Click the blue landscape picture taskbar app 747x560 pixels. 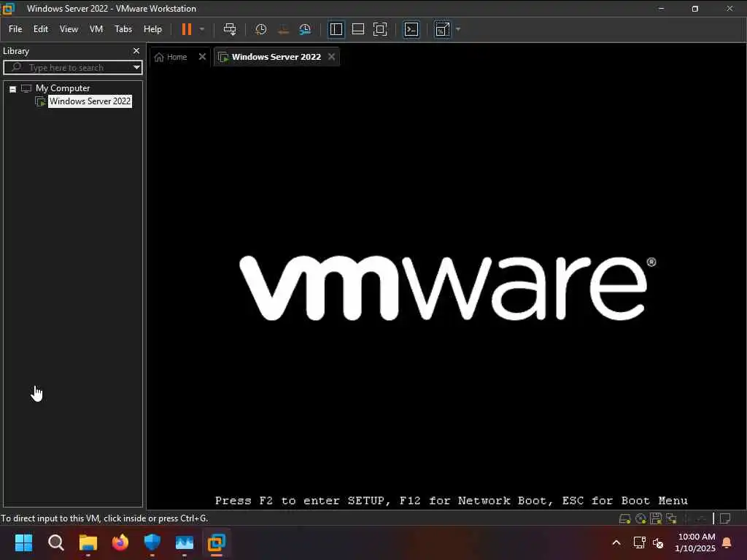(185, 542)
